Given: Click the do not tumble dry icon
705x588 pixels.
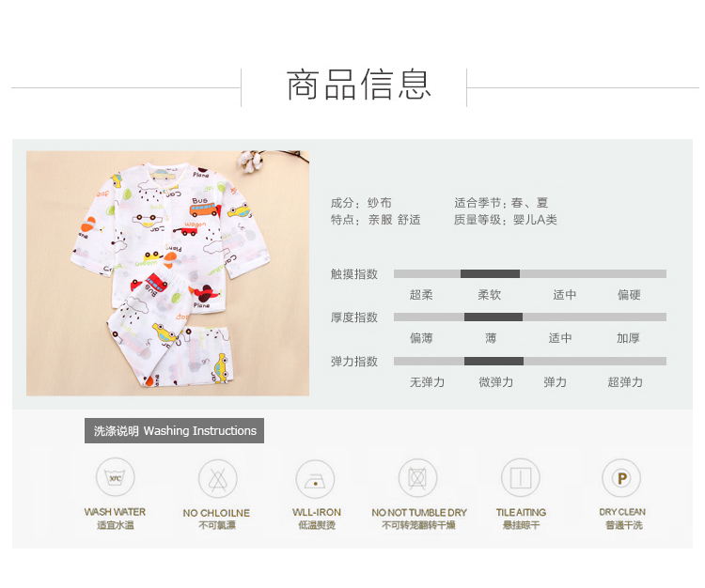Looking at the screenshot, I should (x=417, y=478).
